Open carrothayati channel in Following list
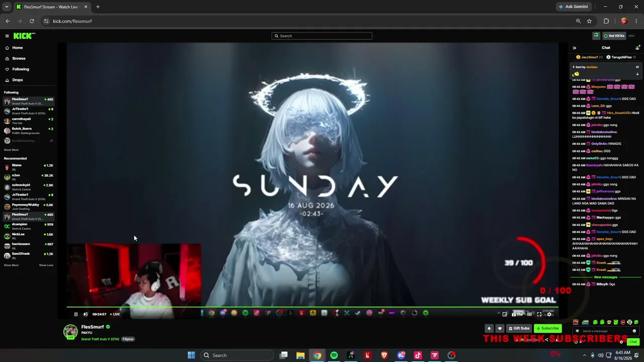Image resolution: width=644 pixels, height=362 pixels. pyautogui.click(x=29, y=121)
